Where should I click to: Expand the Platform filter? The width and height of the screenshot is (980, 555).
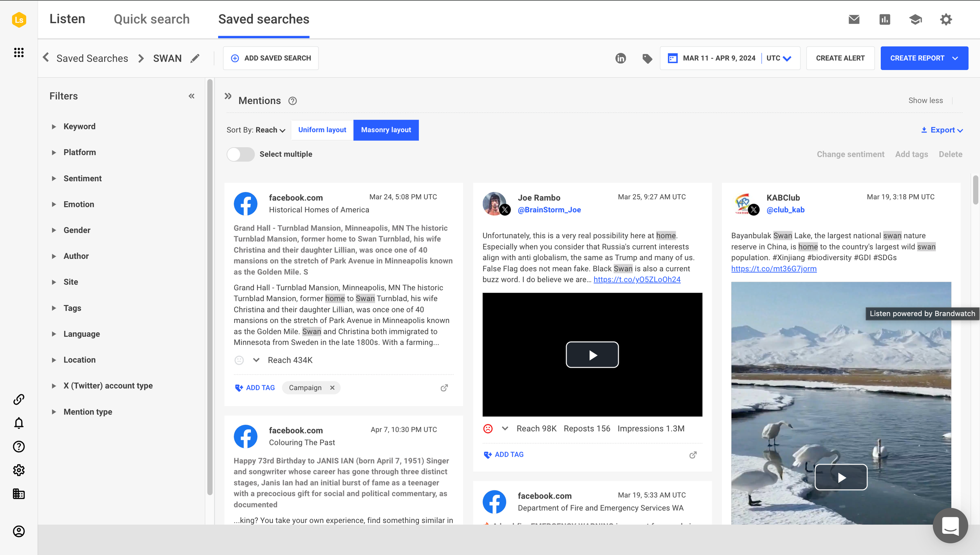[x=80, y=152]
